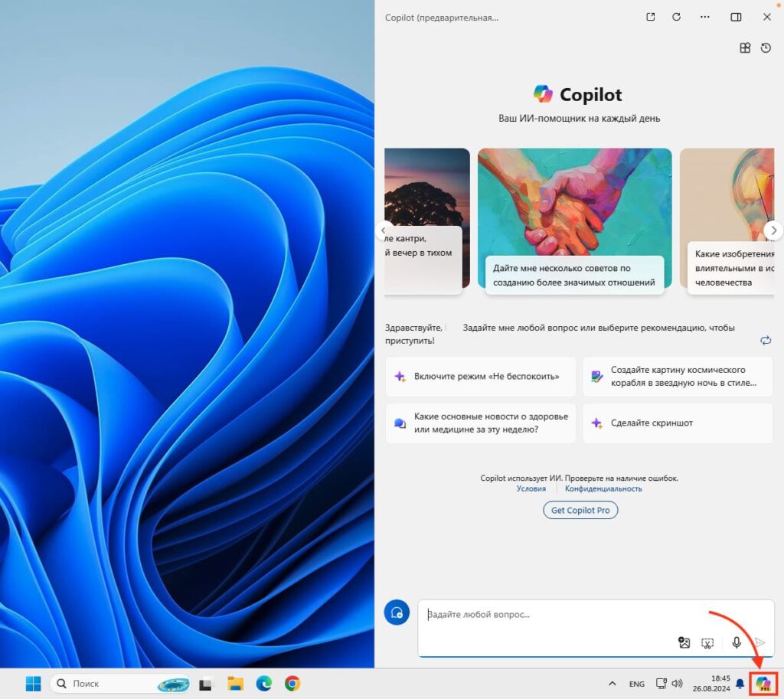
Task: Toggle side-by-side docking view icon
Action: coord(736,17)
